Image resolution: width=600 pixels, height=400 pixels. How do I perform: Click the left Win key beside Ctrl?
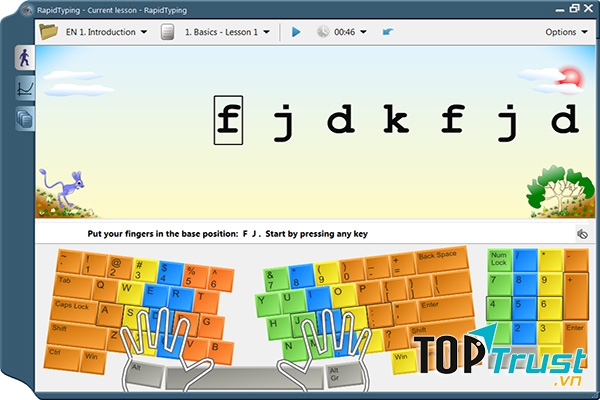coord(93,361)
